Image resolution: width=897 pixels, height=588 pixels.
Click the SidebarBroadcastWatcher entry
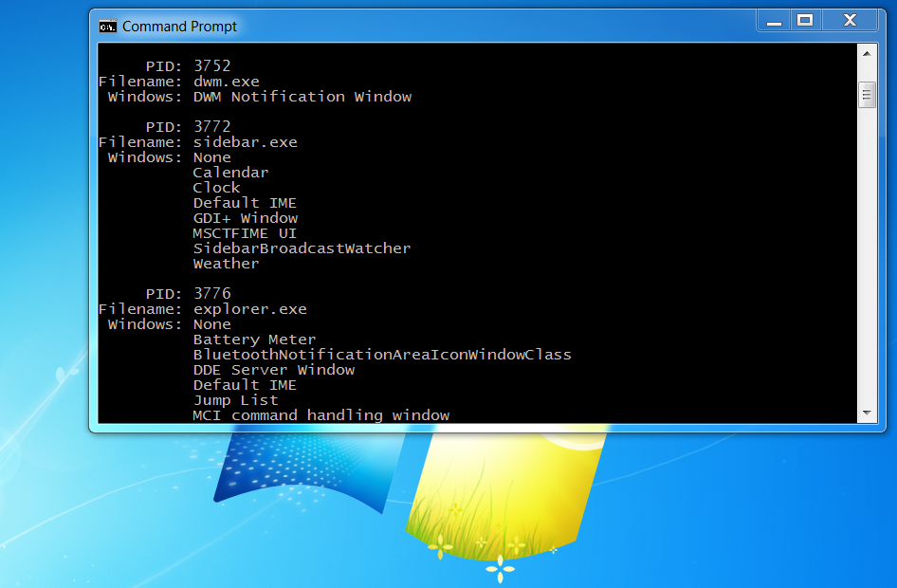302,248
